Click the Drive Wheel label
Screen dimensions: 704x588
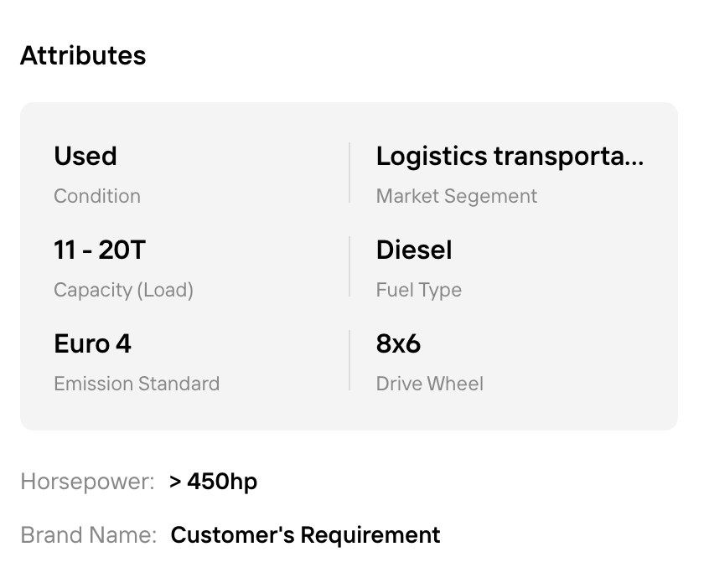(x=430, y=384)
